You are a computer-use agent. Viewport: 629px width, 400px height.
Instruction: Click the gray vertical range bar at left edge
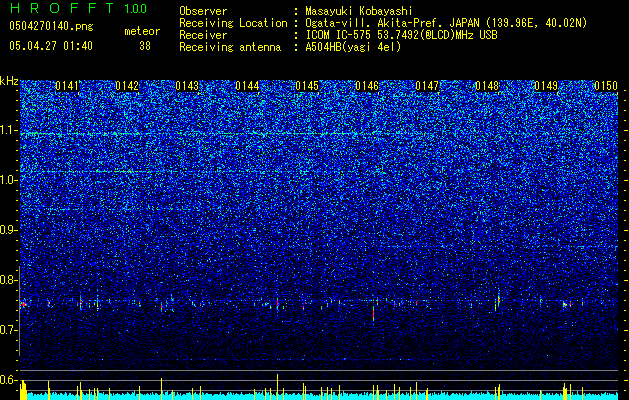pos(19,311)
